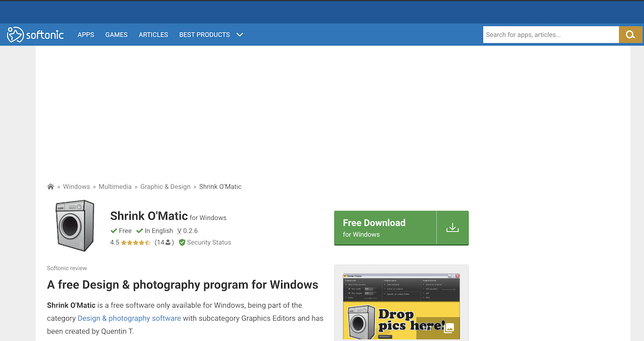Open the Security Status shield icon
The width and height of the screenshot is (644, 341).
(x=182, y=242)
